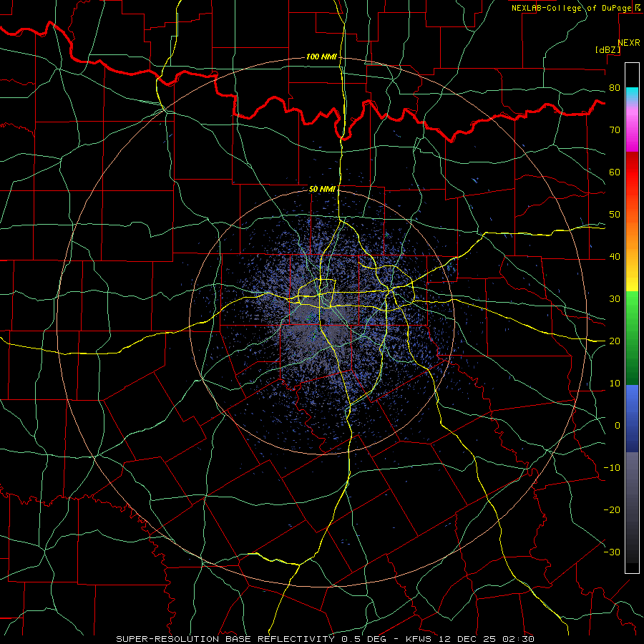Click the -10 value on dBZ scale

pos(612,468)
